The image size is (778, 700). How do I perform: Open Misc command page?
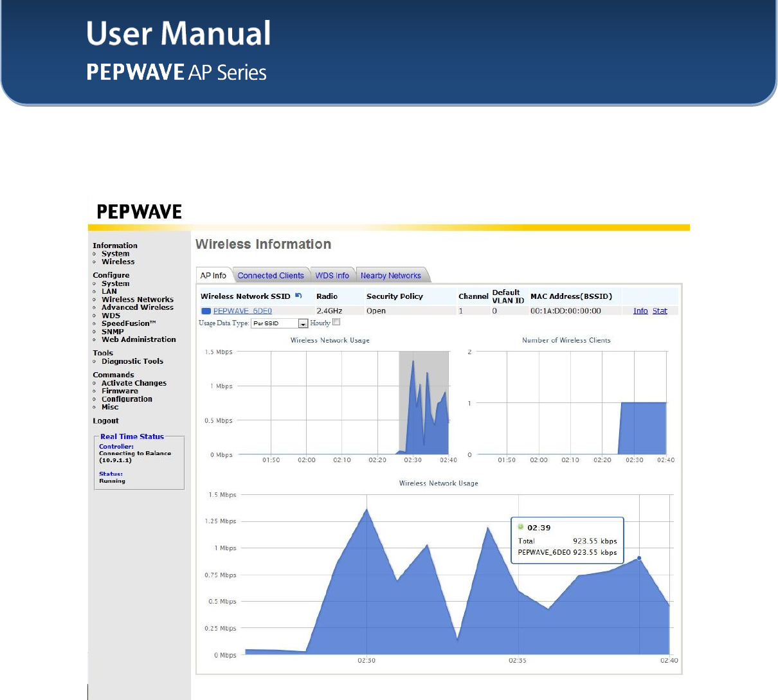(110, 407)
